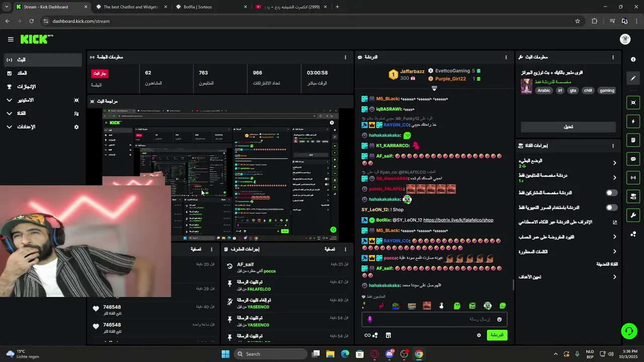Click the chat message input field
This screenshot has width=644, height=362.
coord(434,319)
